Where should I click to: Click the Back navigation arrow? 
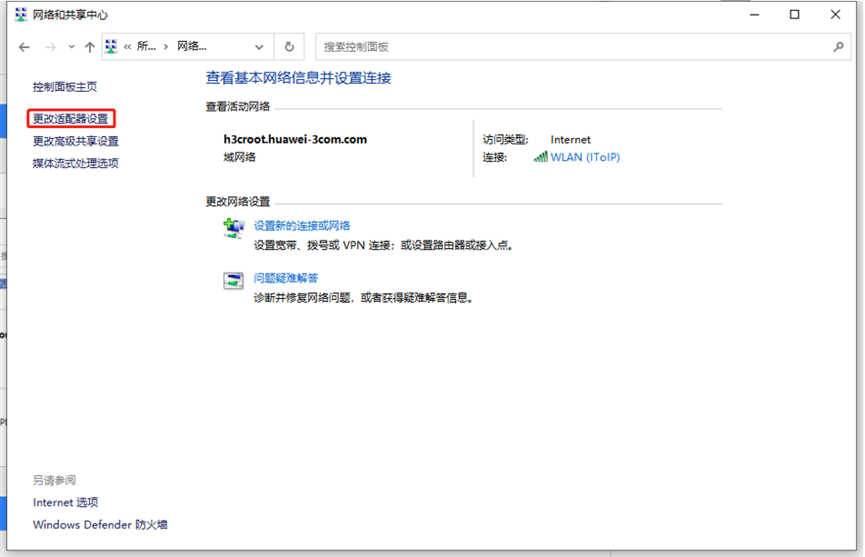click(24, 47)
